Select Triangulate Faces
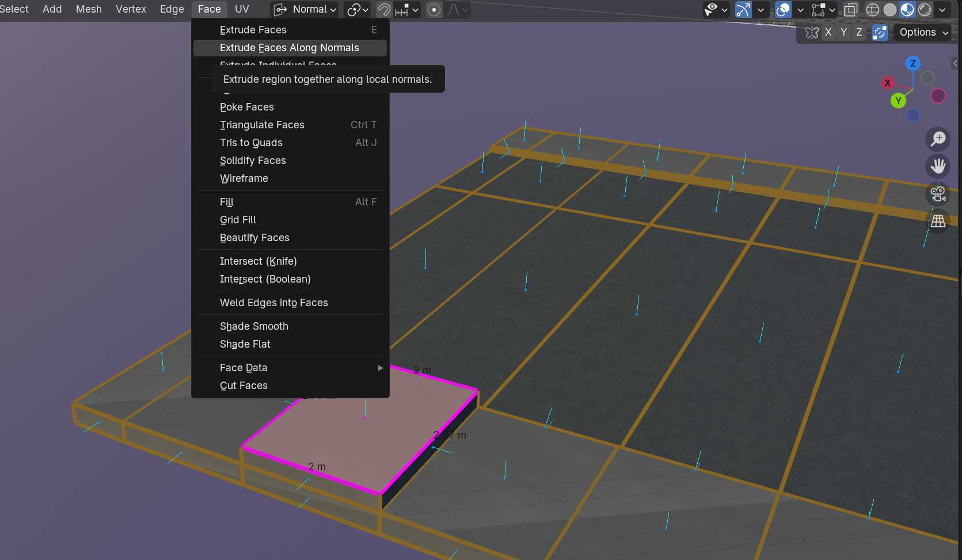The height and width of the screenshot is (560, 962). pos(290,125)
